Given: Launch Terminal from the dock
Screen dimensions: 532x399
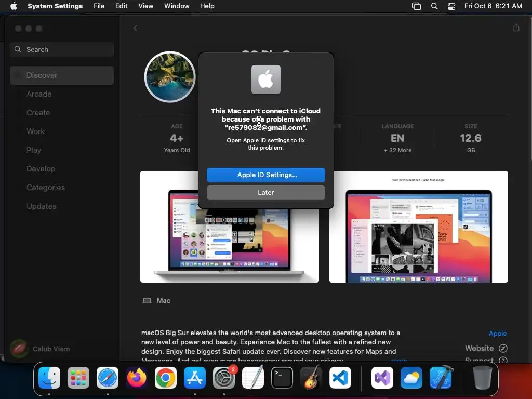Looking at the screenshot, I should [x=282, y=378].
